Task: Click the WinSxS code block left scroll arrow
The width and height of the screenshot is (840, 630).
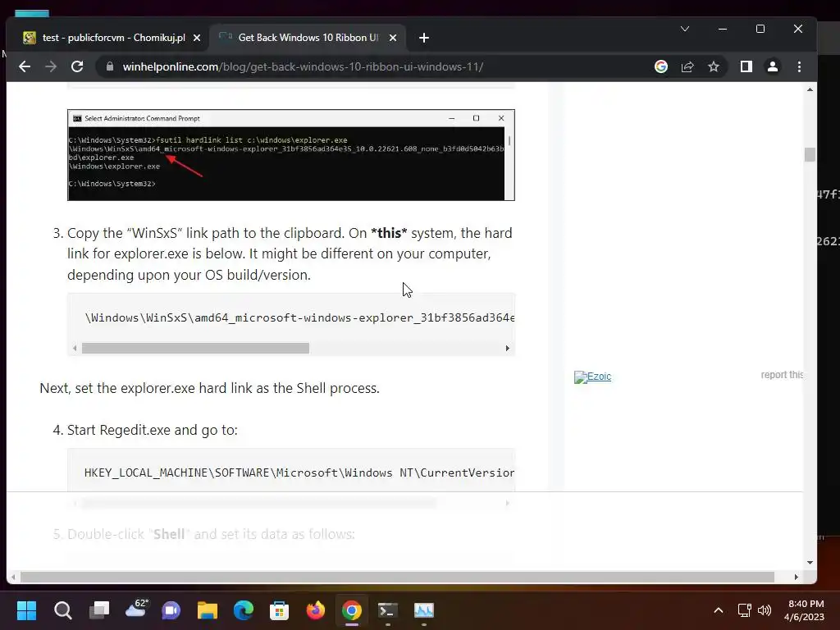Action: coord(75,348)
